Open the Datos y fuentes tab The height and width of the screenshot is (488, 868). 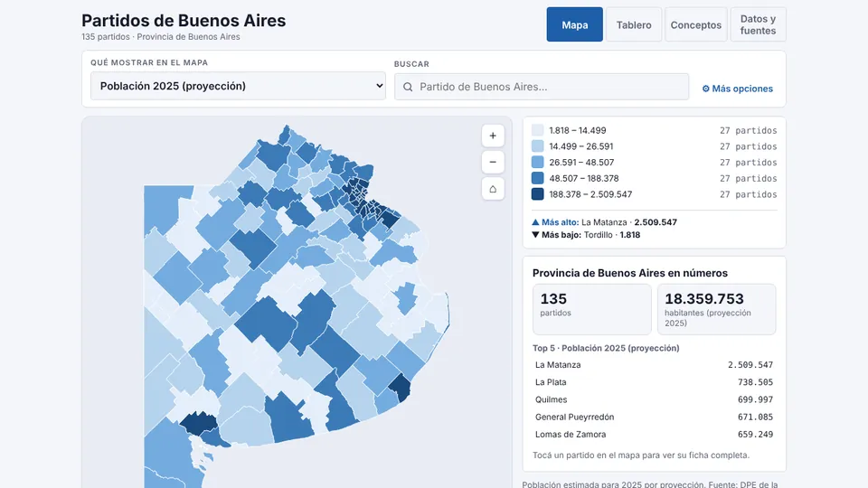[x=758, y=24]
